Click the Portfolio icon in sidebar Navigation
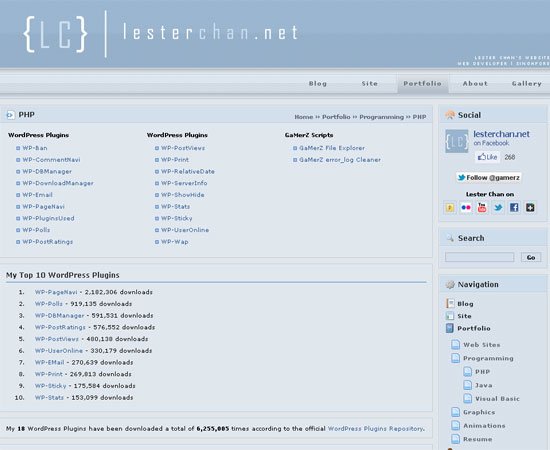Screen dimensions: 550x450 click(x=450, y=328)
